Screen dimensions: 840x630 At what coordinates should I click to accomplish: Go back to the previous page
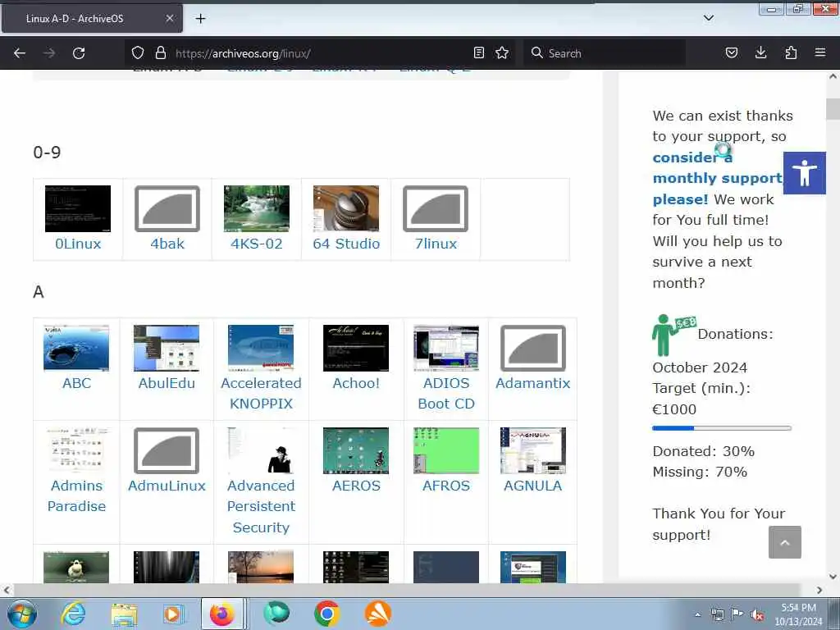(x=20, y=53)
